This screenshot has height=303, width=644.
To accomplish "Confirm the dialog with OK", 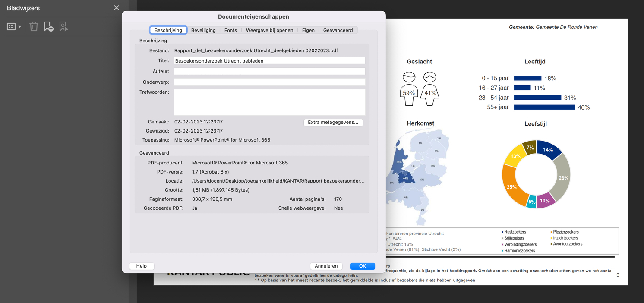I will [x=362, y=266].
